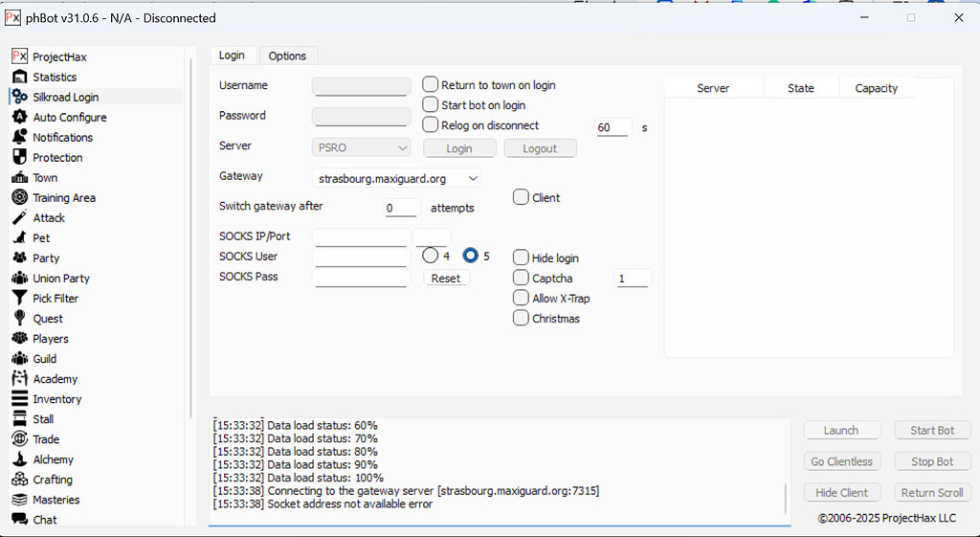Viewport: 980px width, 537px height.
Task: Open the Chat bubble icon
Action: coord(20,520)
